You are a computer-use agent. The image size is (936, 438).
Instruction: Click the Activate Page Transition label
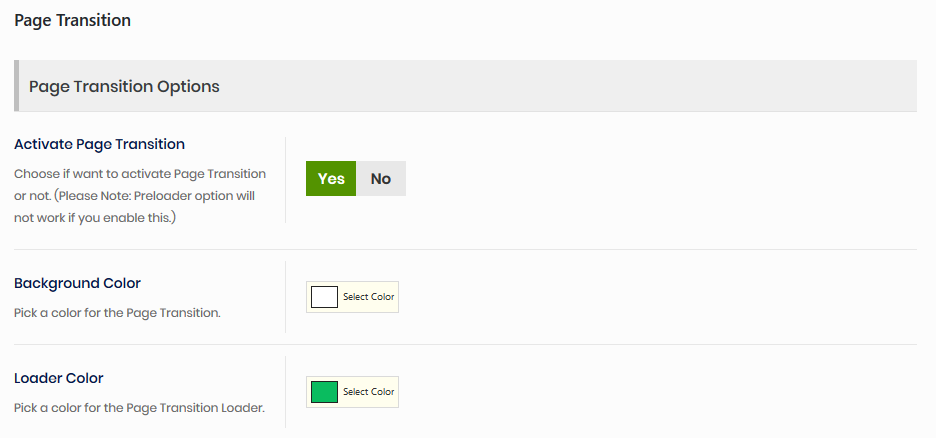click(x=99, y=144)
